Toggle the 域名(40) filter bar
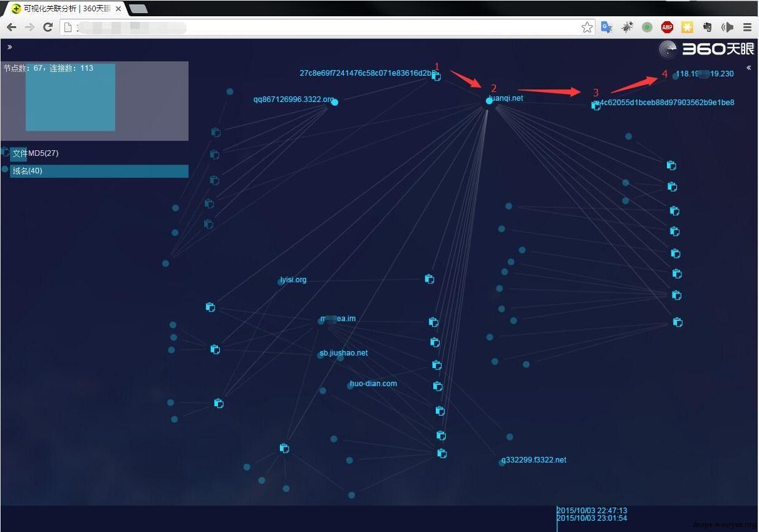 coord(99,171)
